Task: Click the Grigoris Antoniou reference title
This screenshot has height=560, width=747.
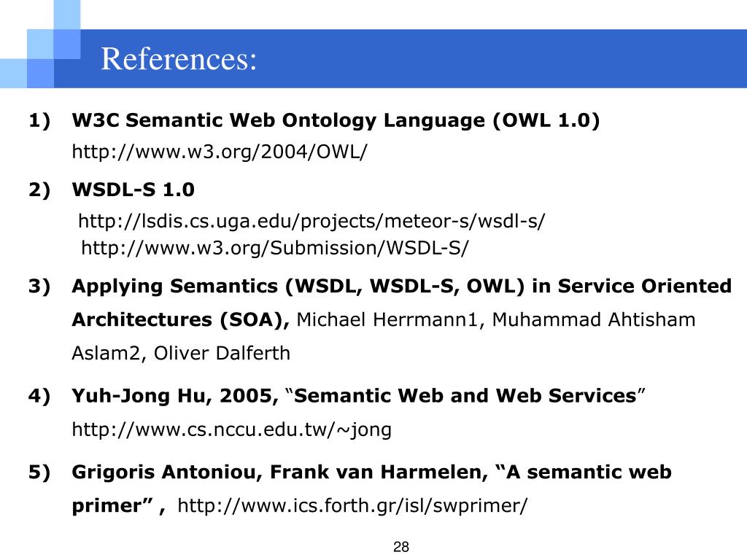Action: click(x=371, y=472)
